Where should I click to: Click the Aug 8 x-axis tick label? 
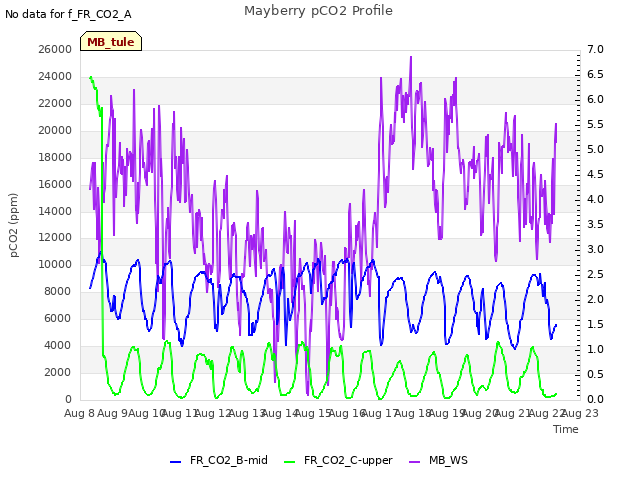pyautogui.click(x=80, y=413)
